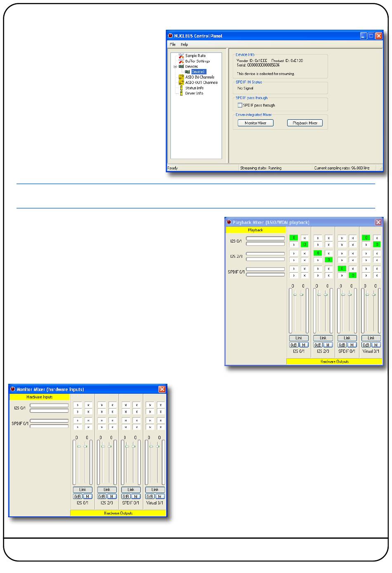
Task: Toggle lower-right green cell in Virtual 0/1 output column
Action: click(377, 245)
